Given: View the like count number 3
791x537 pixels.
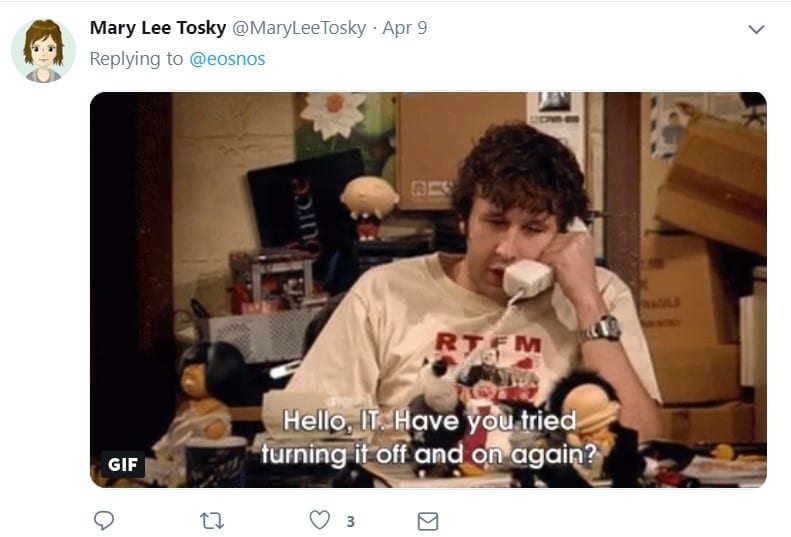Looking at the screenshot, I should [350, 521].
